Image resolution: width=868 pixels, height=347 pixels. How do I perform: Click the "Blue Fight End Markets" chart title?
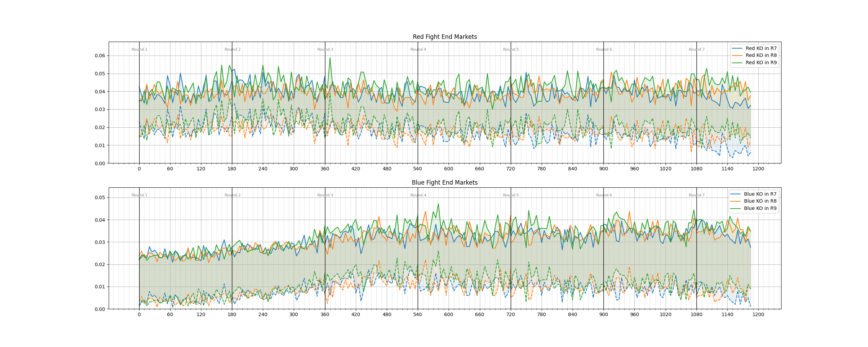pos(444,183)
